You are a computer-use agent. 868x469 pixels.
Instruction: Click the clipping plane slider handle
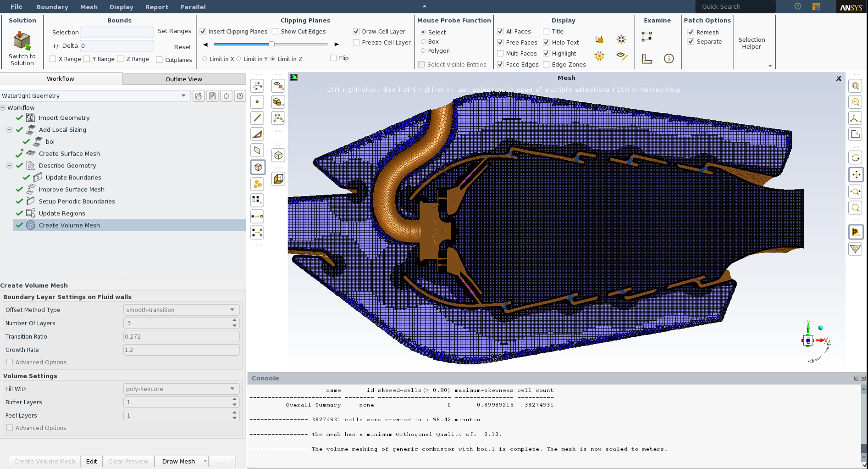271,45
